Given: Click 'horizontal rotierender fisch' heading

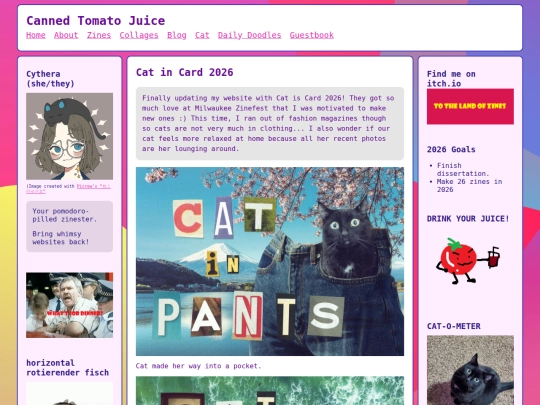Looking at the screenshot, I should [68, 368].
